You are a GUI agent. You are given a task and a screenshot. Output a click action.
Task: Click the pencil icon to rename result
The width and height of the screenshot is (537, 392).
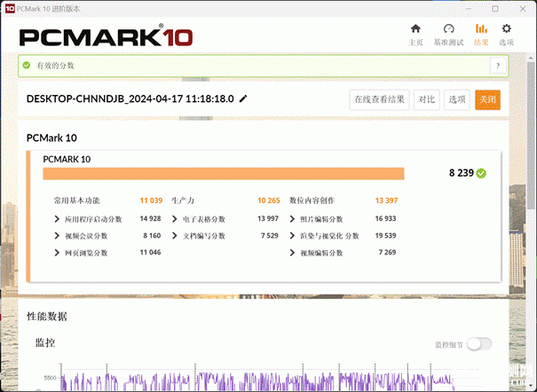243,98
